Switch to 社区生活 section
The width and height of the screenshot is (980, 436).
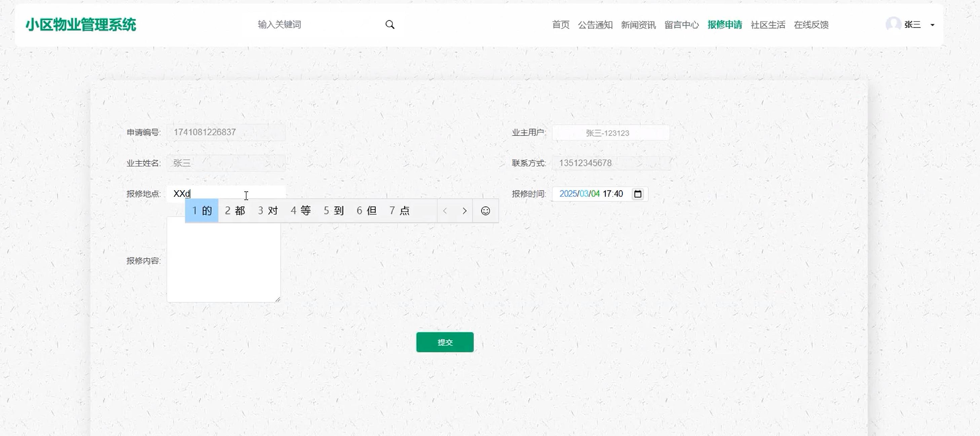(x=768, y=25)
